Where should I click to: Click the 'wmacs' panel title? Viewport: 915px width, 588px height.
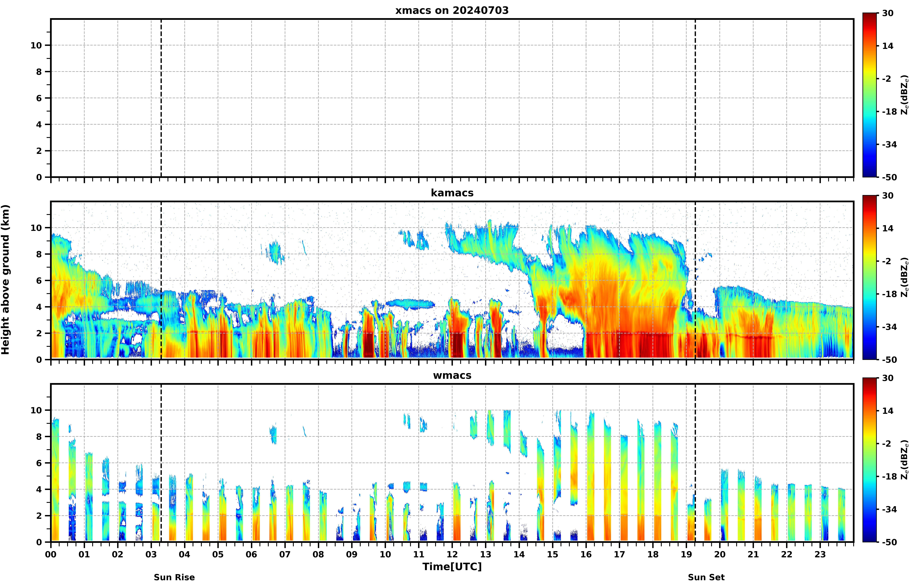coord(452,375)
